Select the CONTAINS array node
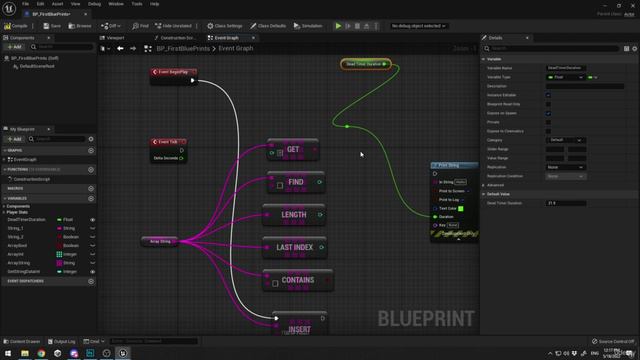The width and height of the screenshot is (640, 360). 298,280
